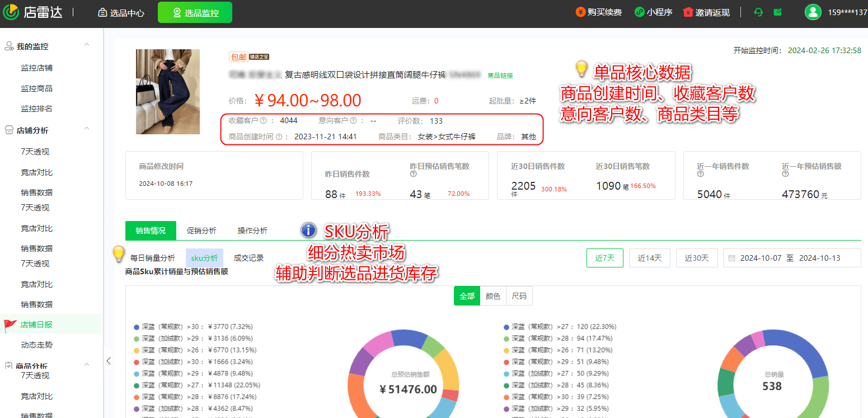The image size is (868, 418).
Task: Click the 我的监控 sidebar icon
Action: [x=9, y=46]
